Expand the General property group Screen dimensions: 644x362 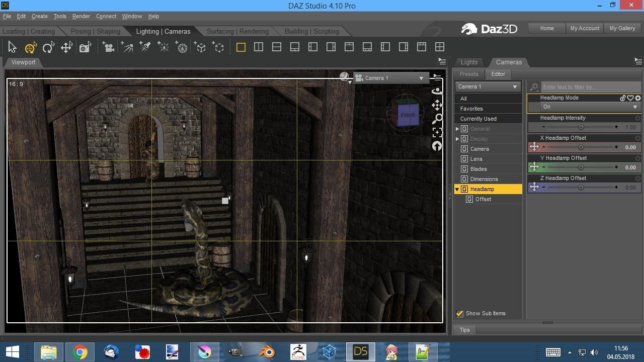coord(457,129)
